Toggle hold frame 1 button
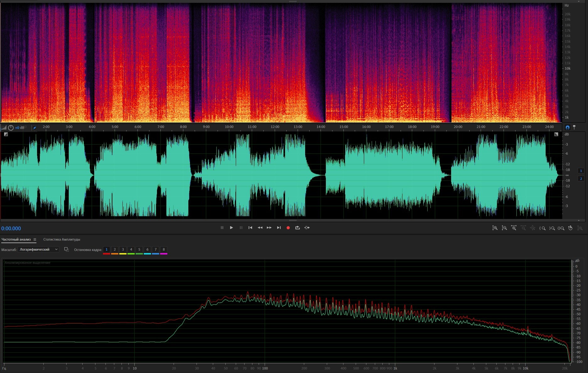 pos(106,250)
